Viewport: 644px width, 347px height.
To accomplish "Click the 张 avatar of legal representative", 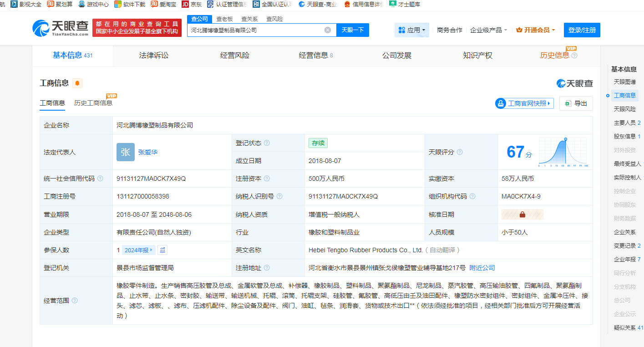I will click(x=126, y=152).
